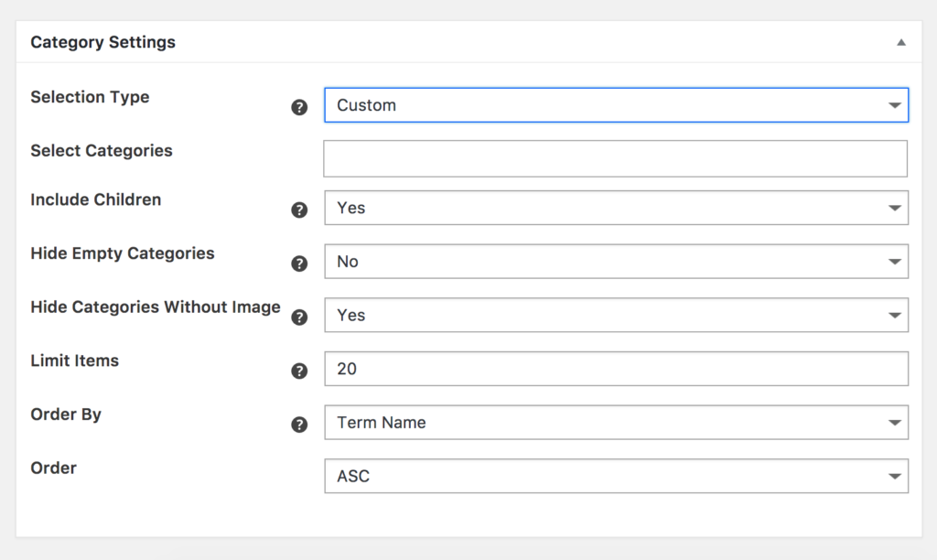Focus the Limit Items field containing 20

tap(616, 369)
